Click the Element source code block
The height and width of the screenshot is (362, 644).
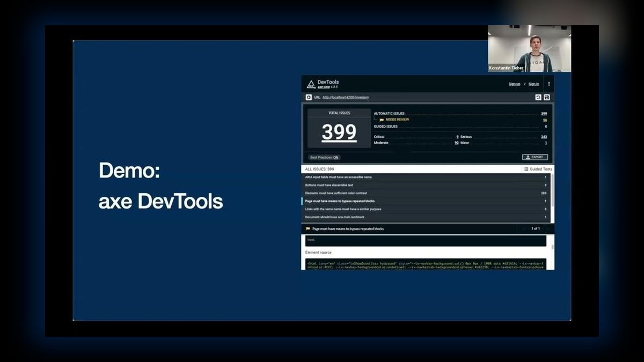(425, 264)
